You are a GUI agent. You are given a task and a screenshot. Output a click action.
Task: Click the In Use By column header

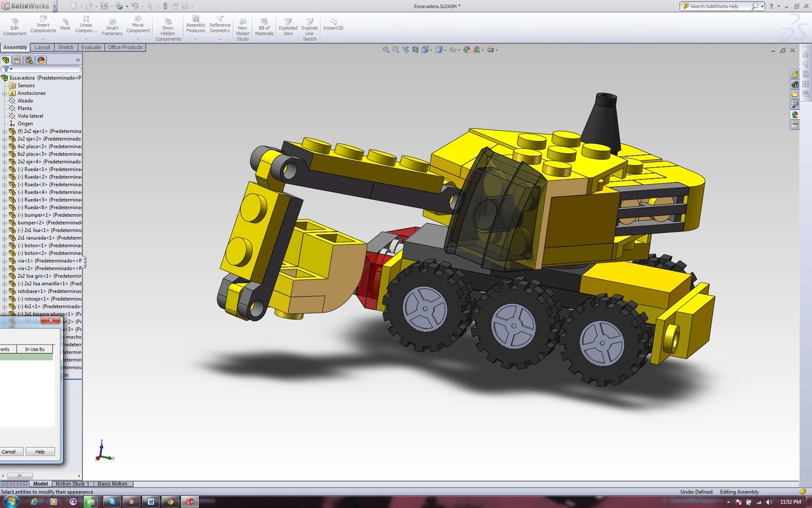point(35,349)
